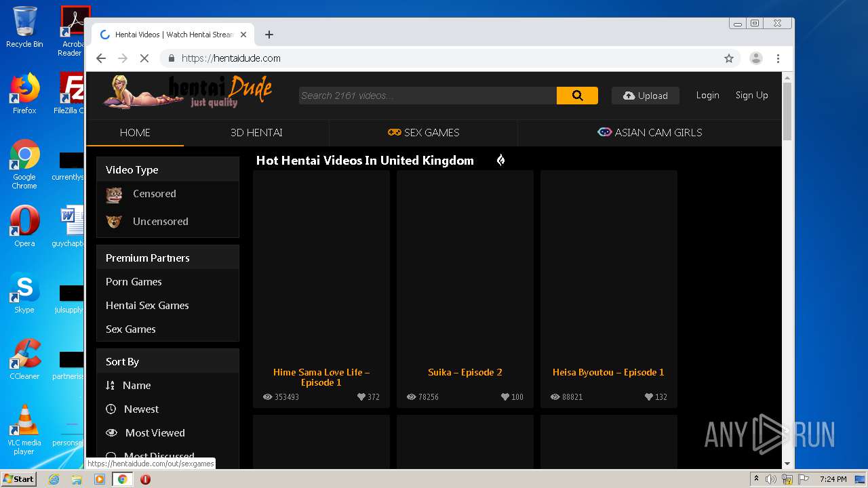The height and width of the screenshot is (488, 868).
Task: Open Suika – Episode 2 title
Action: pos(465,372)
